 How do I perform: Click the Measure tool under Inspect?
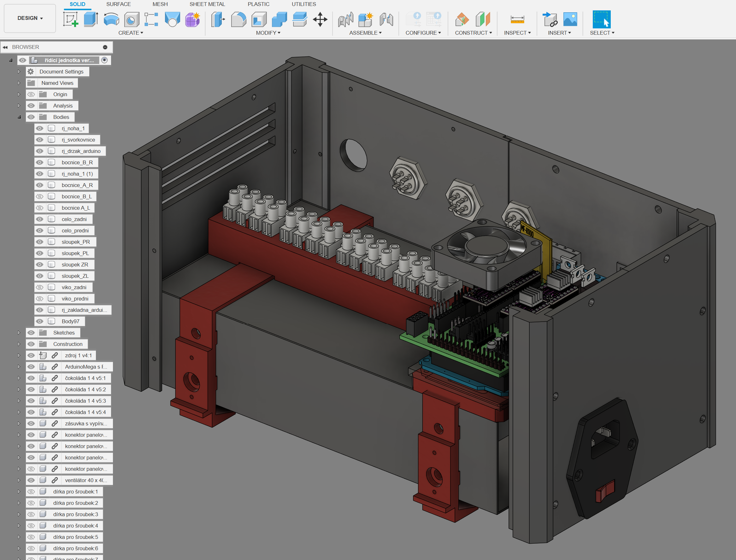pos(517,19)
